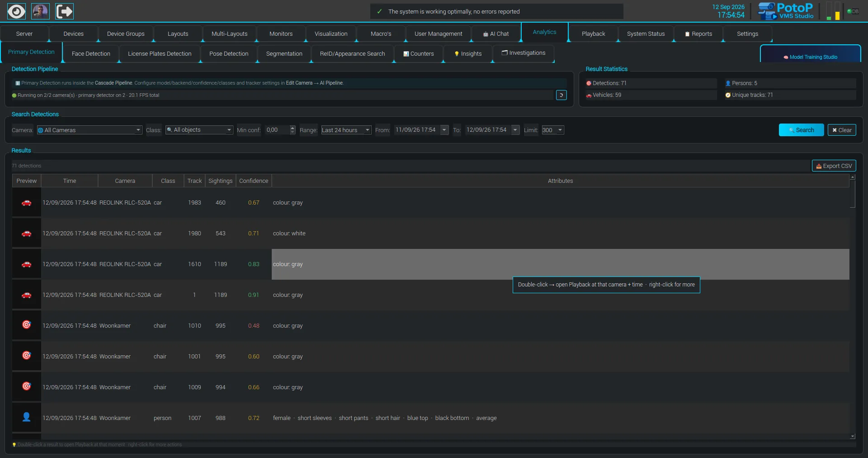Open the Insights tab

pos(468,54)
